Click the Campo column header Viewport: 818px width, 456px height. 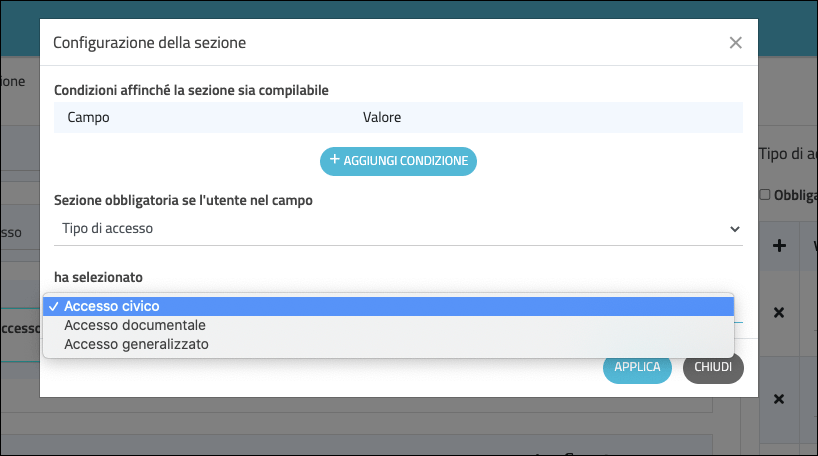[88, 118]
